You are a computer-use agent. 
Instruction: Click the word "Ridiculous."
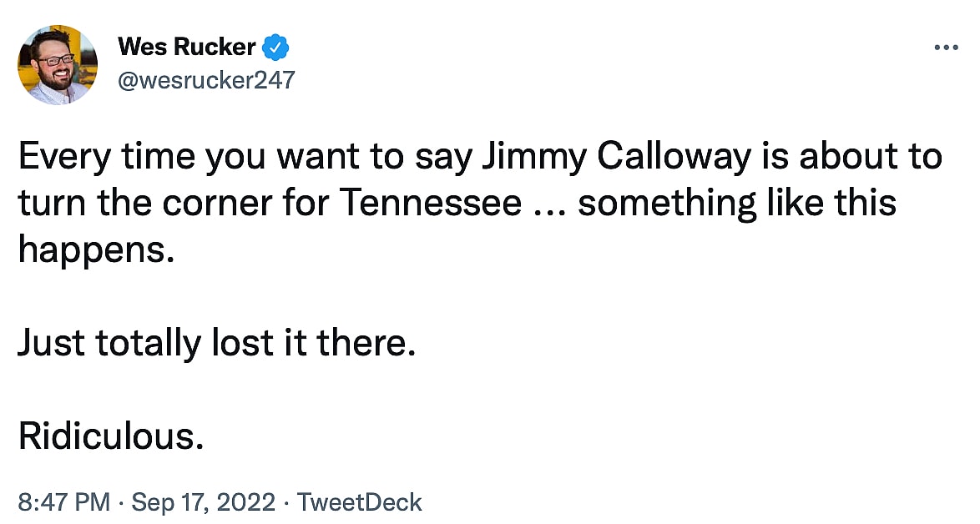point(111,436)
